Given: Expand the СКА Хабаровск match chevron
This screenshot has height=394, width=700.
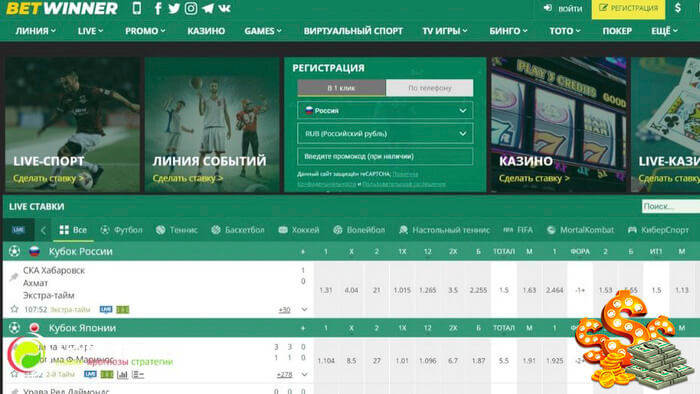Looking at the screenshot, I should (x=304, y=309).
